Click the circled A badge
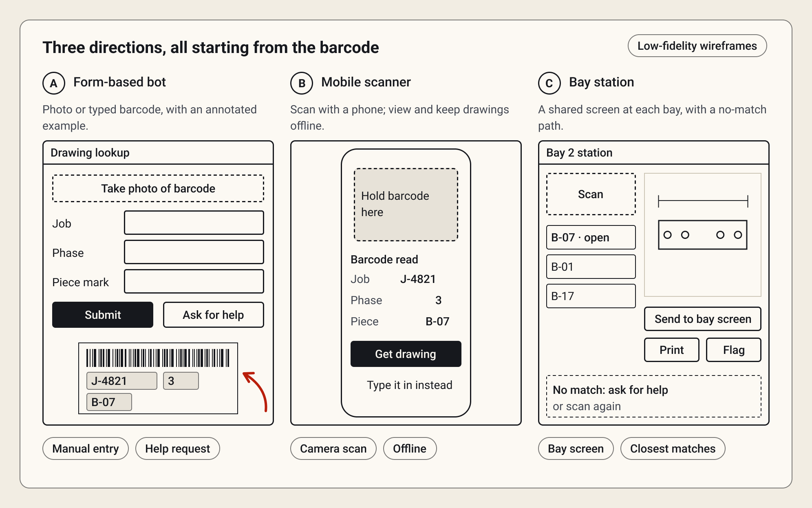 coord(54,83)
